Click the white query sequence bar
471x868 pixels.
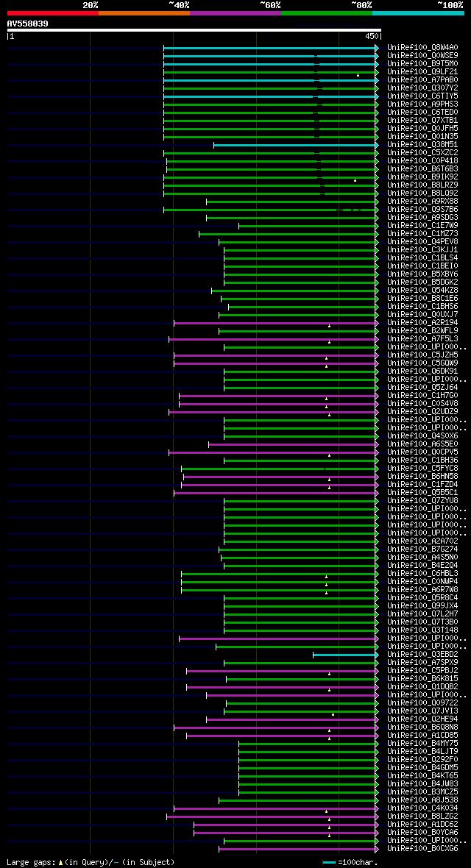194,30
